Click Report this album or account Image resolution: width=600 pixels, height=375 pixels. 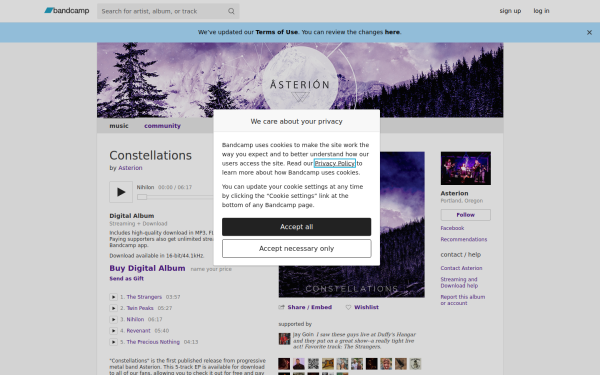point(463,300)
